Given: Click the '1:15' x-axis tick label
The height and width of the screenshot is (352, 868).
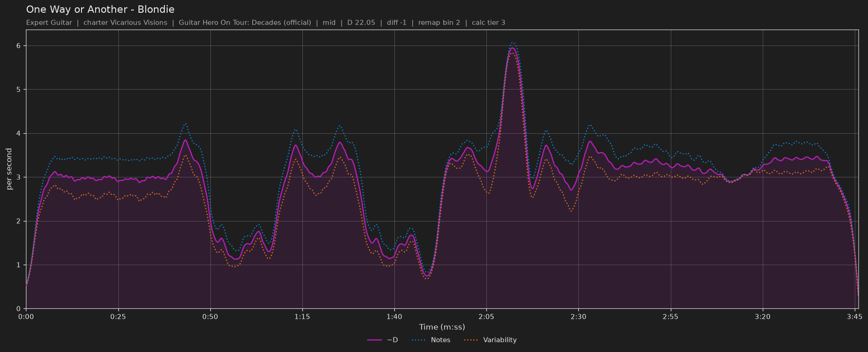Looking at the screenshot, I should point(302,317).
